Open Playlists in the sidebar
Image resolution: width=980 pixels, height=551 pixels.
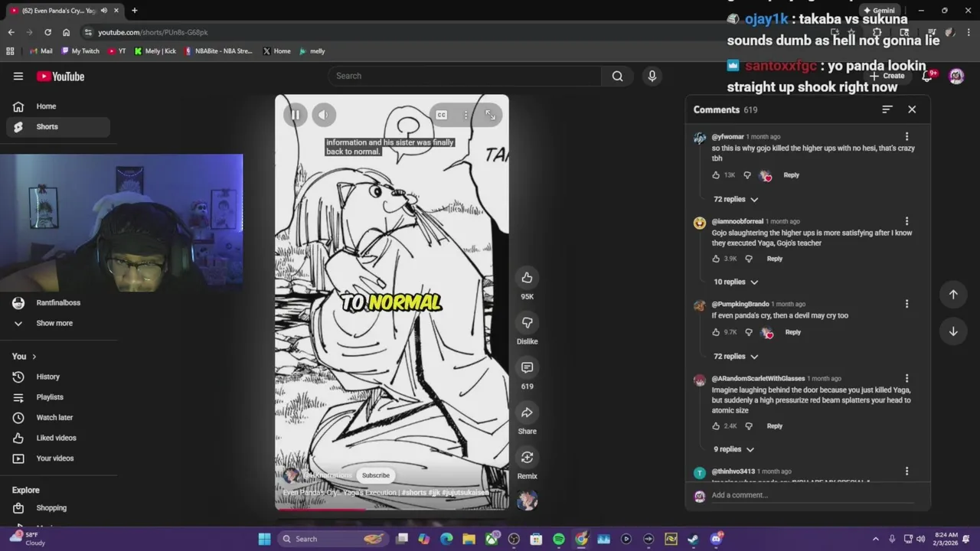[58, 397]
